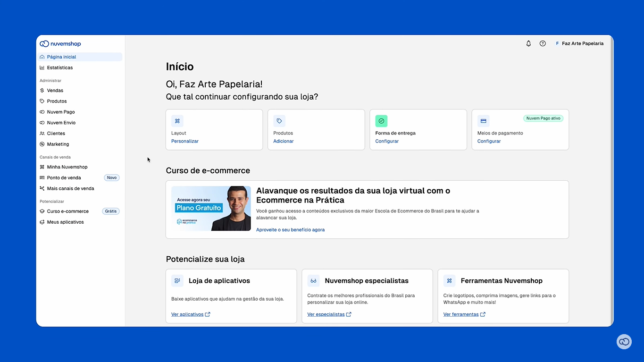
Task: Click the Ver aplicativos link
Action: 191,314
